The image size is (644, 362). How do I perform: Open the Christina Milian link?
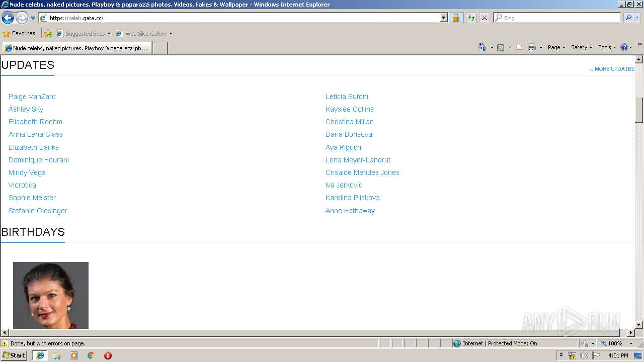[350, 122]
